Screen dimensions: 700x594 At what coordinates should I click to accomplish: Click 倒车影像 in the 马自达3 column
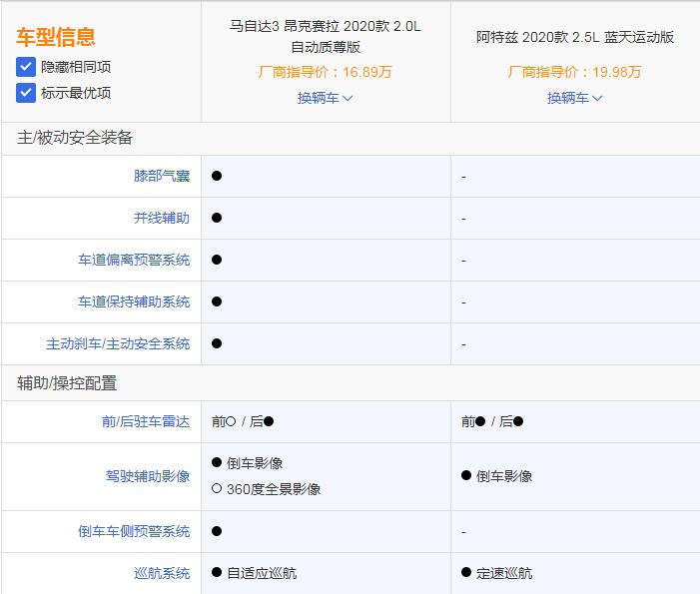pos(255,463)
